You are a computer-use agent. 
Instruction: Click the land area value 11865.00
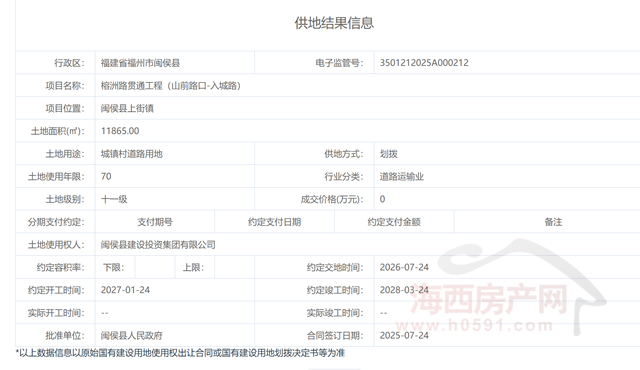click(120, 131)
